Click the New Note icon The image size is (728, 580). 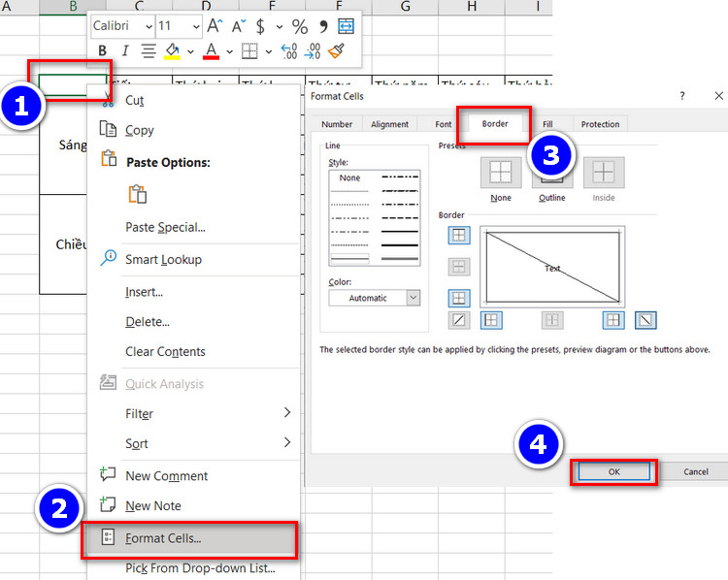tap(108, 504)
